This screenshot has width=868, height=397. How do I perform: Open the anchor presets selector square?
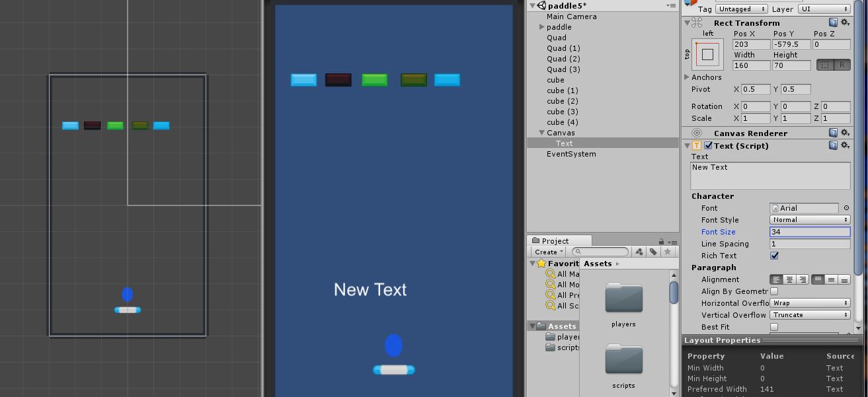coord(707,55)
